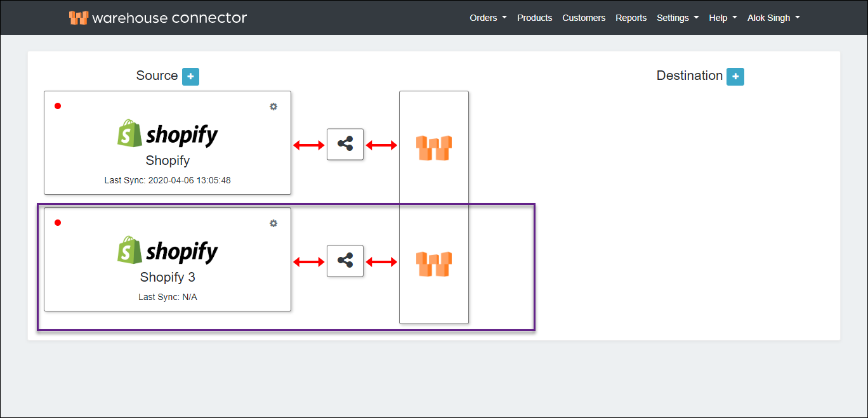Add a new Destination with the plus button
This screenshot has width=868, height=418.
(x=735, y=76)
